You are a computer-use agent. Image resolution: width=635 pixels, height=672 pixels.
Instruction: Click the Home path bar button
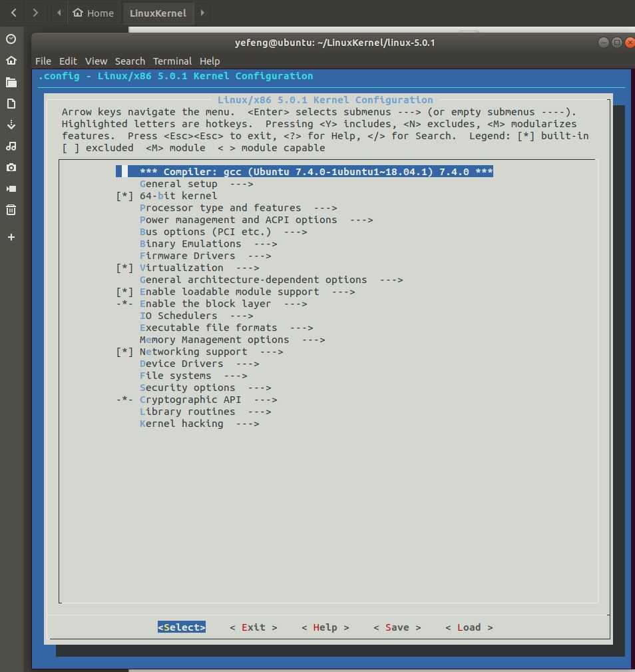click(93, 13)
